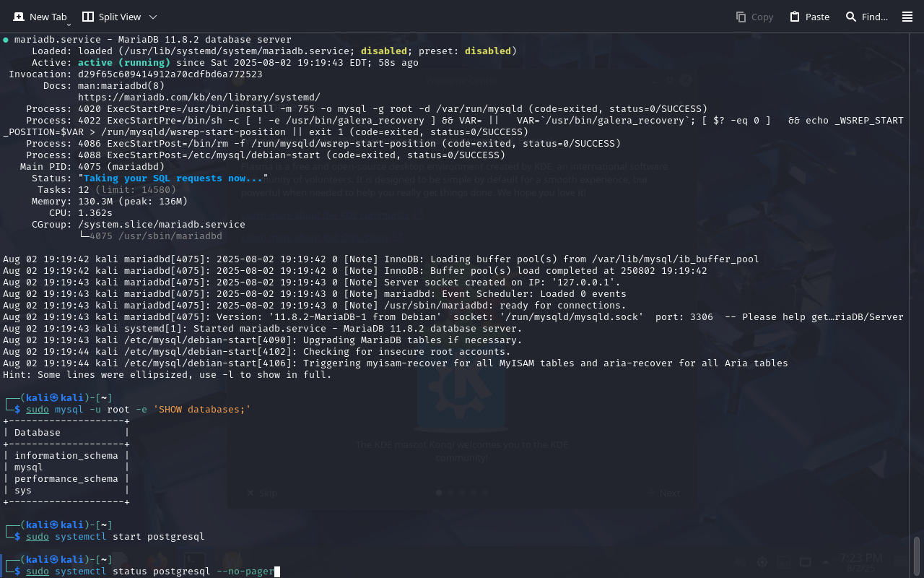Click the 'Buffer pool(s) load completed' log line
This screenshot has height=578, width=924.
pos(355,270)
